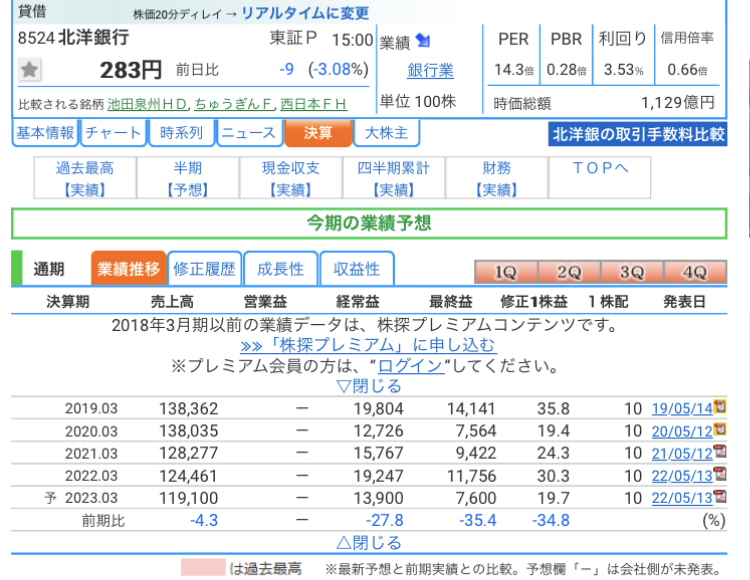Select the 決算 tab
The image size is (750, 580).
click(x=318, y=132)
